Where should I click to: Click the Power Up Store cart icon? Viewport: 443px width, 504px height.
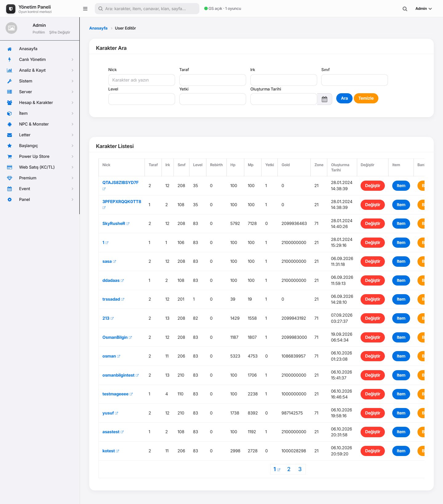coord(10,157)
